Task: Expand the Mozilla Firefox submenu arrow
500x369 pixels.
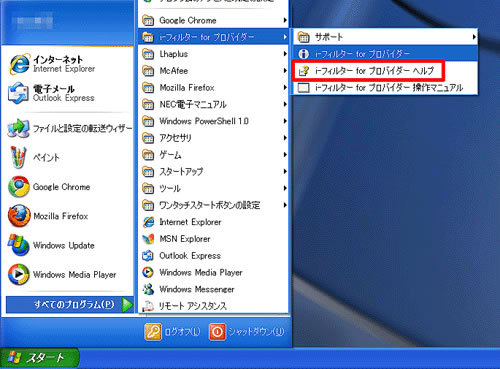Action: pos(285,88)
